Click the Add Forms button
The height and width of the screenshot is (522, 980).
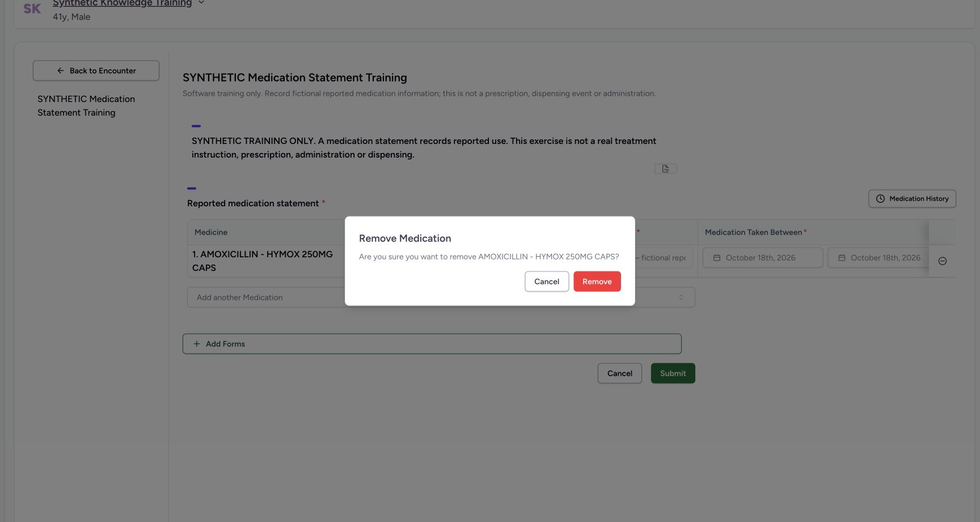[432, 344]
